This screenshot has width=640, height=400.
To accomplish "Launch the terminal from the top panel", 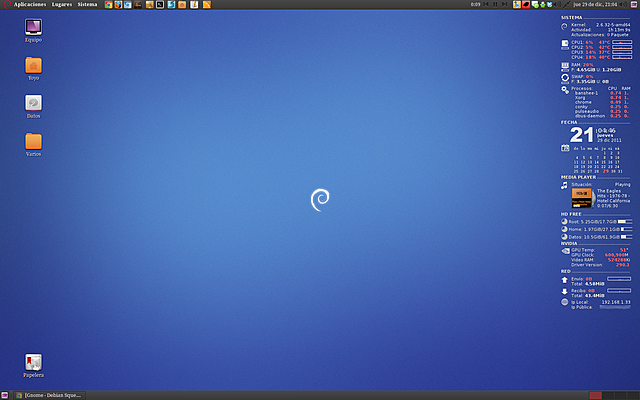I will click(160, 4).
